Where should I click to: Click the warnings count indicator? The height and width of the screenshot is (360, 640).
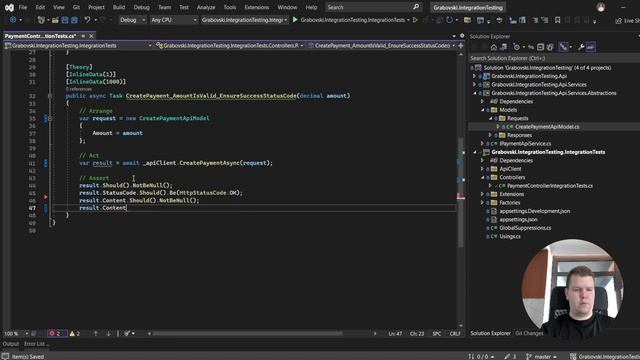click(x=75, y=334)
